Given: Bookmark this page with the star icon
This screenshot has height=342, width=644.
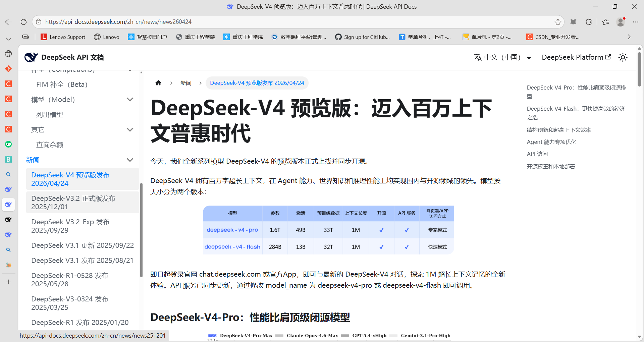Looking at the screenshot, I should [x=558, y=22].
